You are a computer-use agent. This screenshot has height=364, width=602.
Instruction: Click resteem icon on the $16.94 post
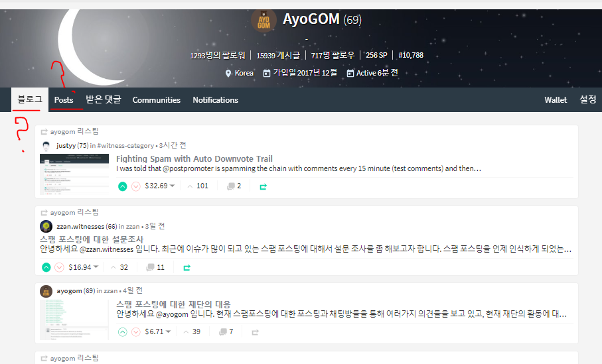(187, 267)
